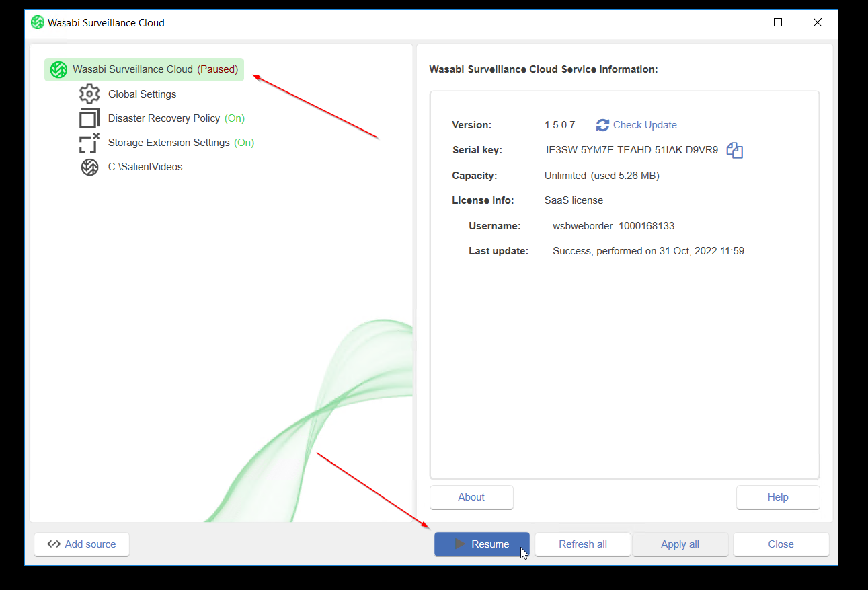Click the Wasabi logo in the title bar
Screen dimensions: 868x590
(x=38, y=22)
